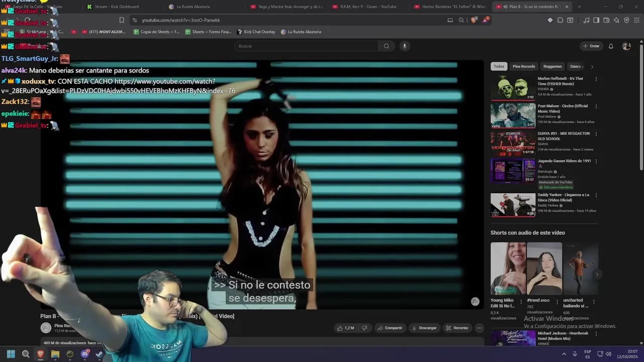Open options for Daddy Yankee video
Viewport: 644px width, 362px height.
(596, 195)
